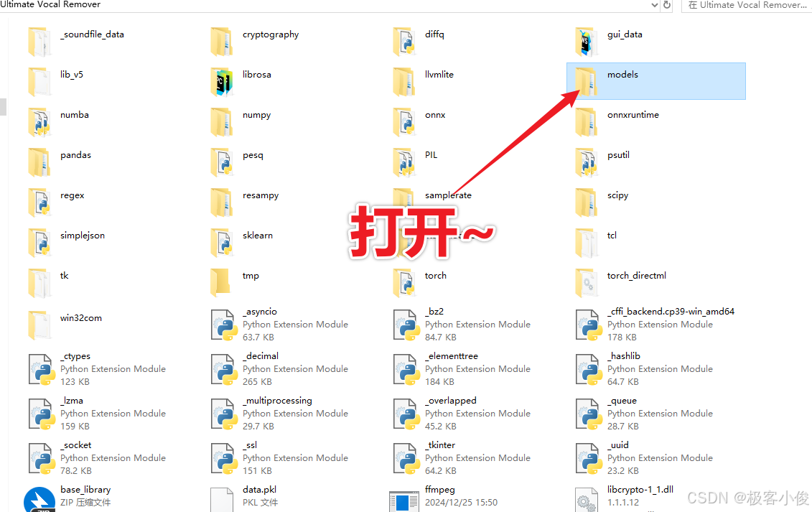Select the win32com folder icon

(x=40, y=325)
